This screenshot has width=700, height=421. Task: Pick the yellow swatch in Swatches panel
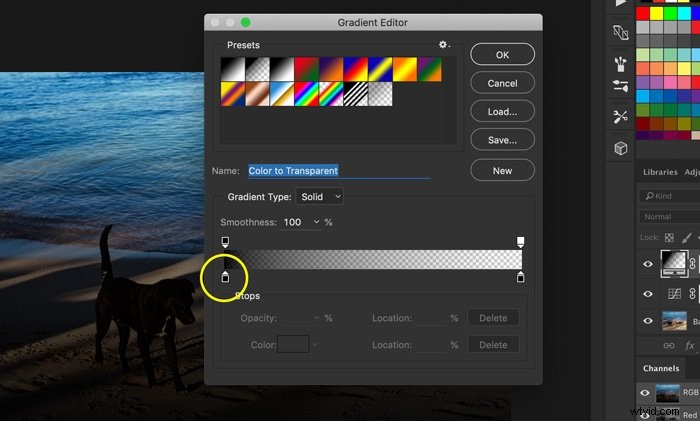point(656,13)
